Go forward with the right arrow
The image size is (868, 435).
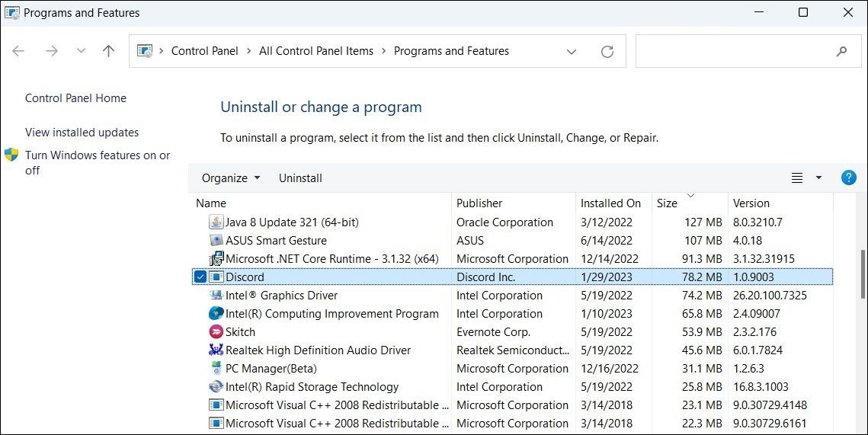coord(52,51)
